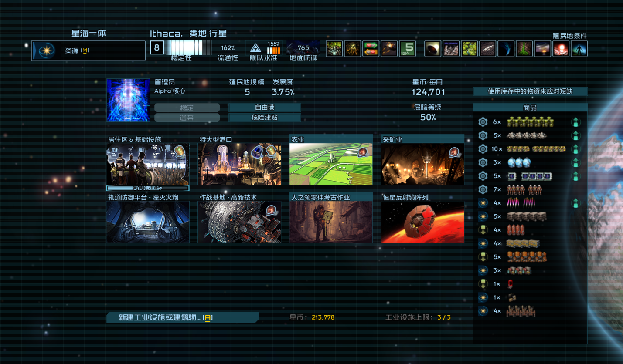Select the rocky mountains purple sky condition icon
Viewport: 623px width, 364px height.
point(451,49)
